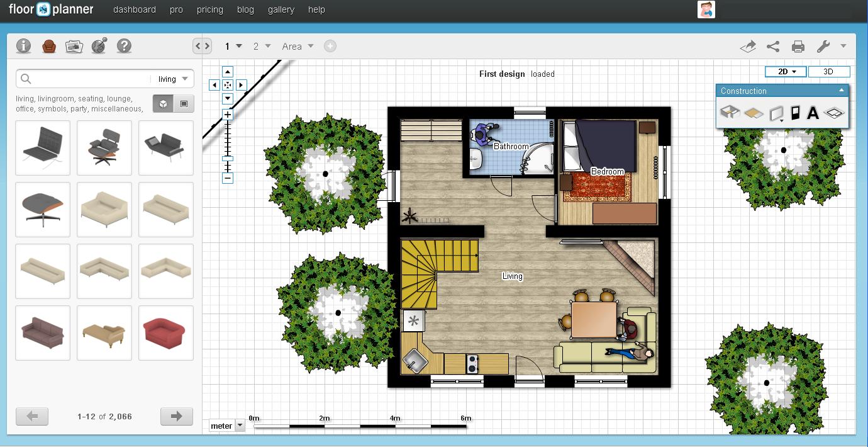Zoom in with the plus button
868x447 pixels.
pyautogui.click(x=228, y=115)
